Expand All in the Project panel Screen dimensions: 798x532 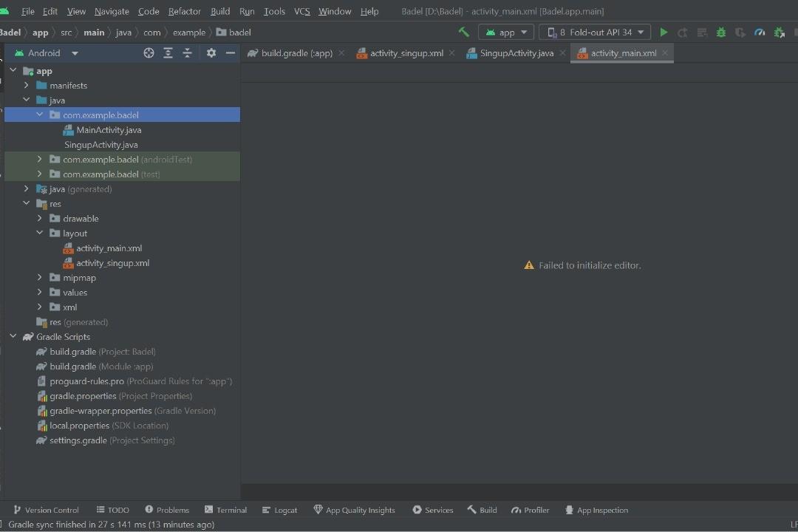pos(167,52)
